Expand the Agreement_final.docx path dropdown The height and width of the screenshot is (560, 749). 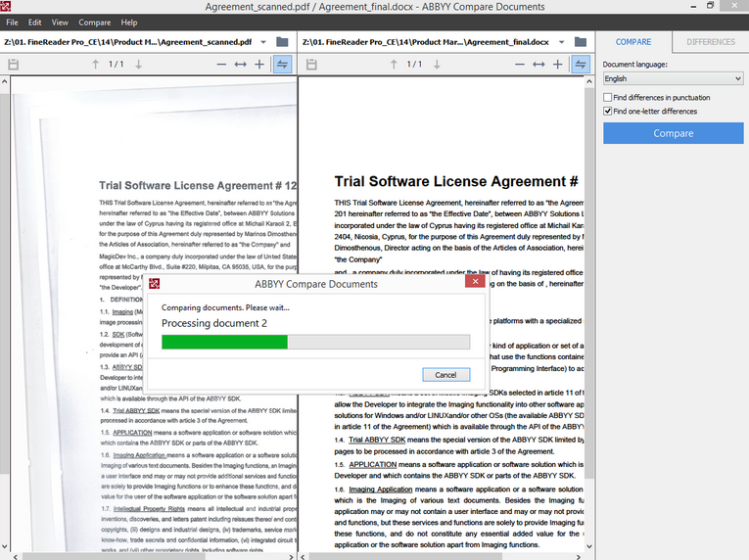[x=562, y=42]
